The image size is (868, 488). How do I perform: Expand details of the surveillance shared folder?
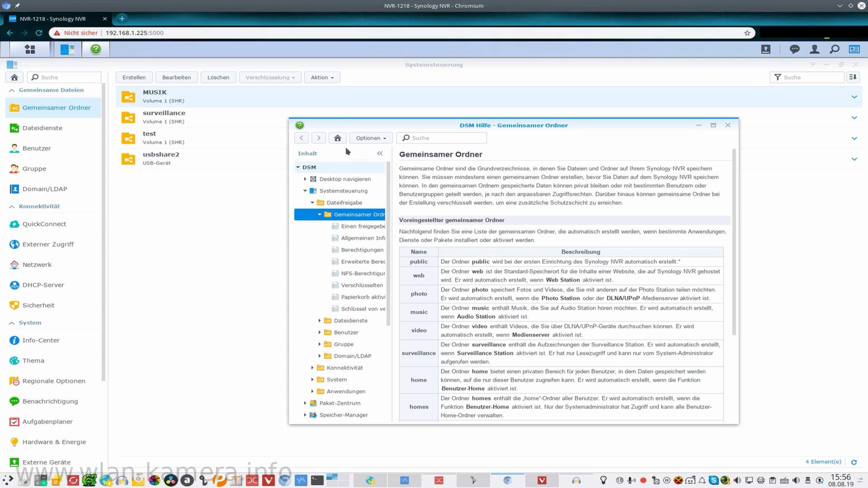pyautogui.click(x=854, y=117)
